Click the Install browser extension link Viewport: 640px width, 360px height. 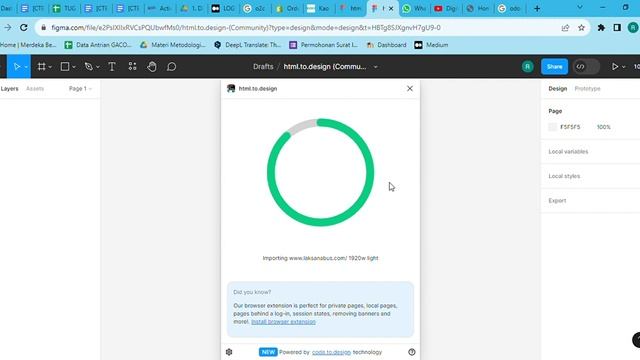point(283,322)
